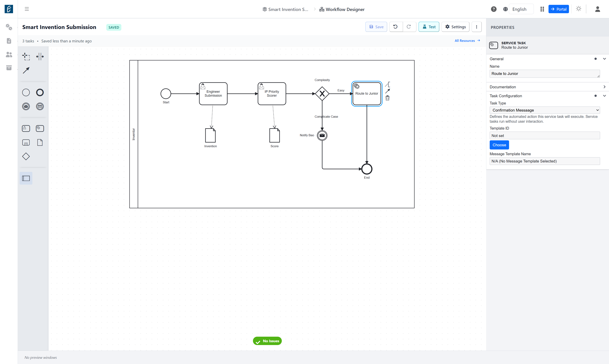Image resolution: width=609 pixels, height=364 pixels.
Task: Click the Save button
Action: [x=376, y=27]
